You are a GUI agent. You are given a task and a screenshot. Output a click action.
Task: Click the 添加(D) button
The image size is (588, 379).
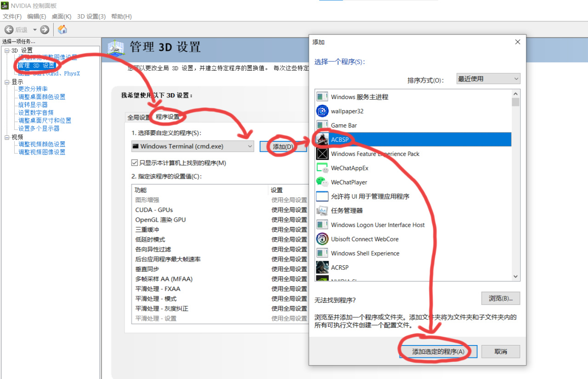(x=283, y=146)
